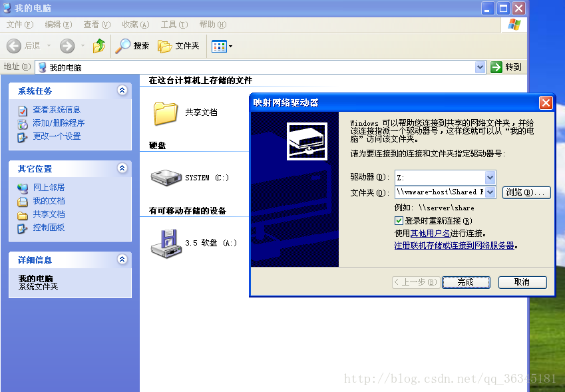Click the Back arrow icon in toolbar
This screenshot has height=392, width=565.
(x=14, y=46)
